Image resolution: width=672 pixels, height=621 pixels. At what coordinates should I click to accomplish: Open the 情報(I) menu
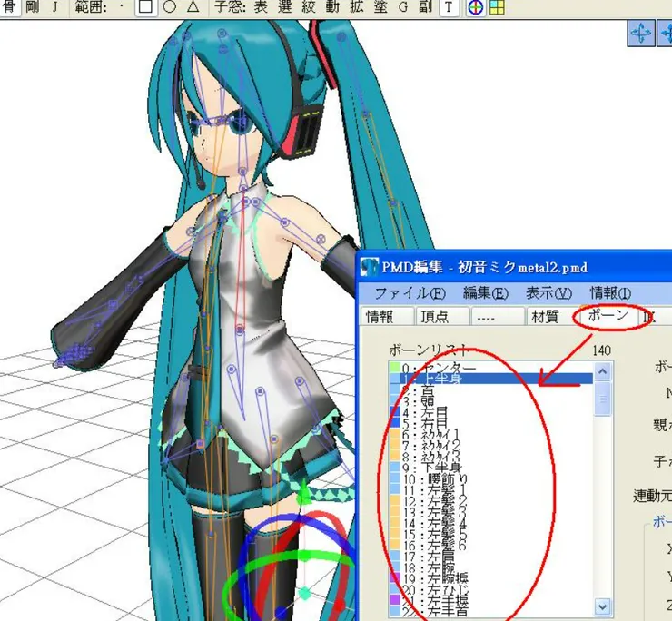[x=611, y=293]
